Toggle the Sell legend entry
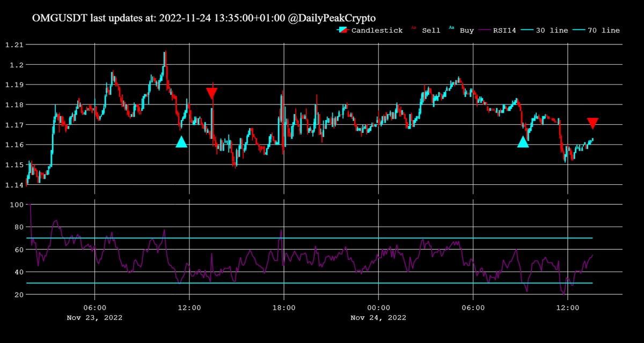The image size is (644, 343). tap(426, 31)
